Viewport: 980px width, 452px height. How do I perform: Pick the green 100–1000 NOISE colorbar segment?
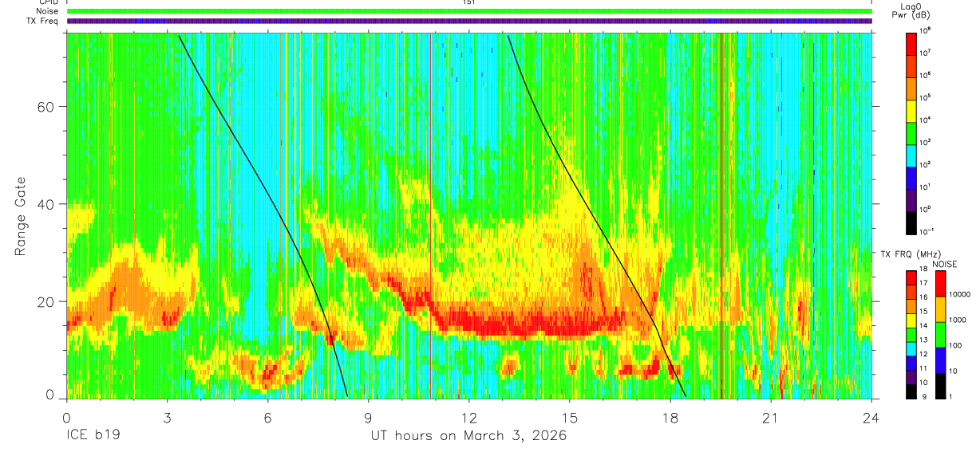[942, 335]
